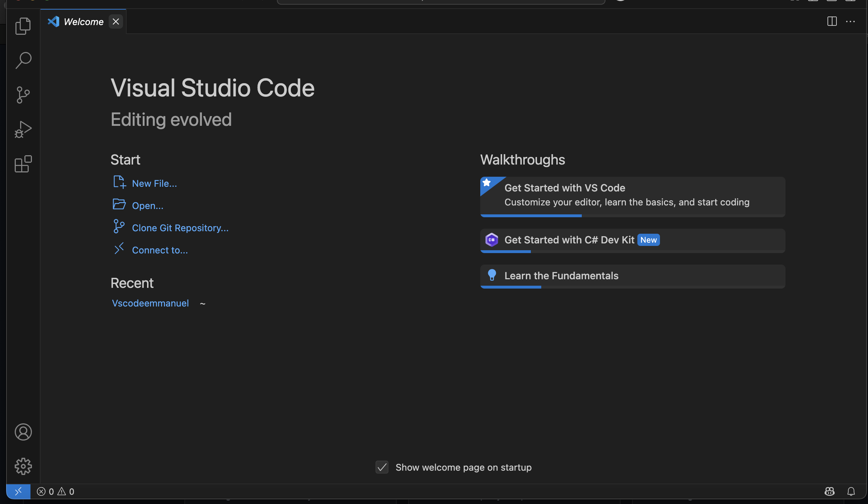Viewport: 868px width, 504px height.
Task: Select the Welcome tab
Action: pos(84,22)
